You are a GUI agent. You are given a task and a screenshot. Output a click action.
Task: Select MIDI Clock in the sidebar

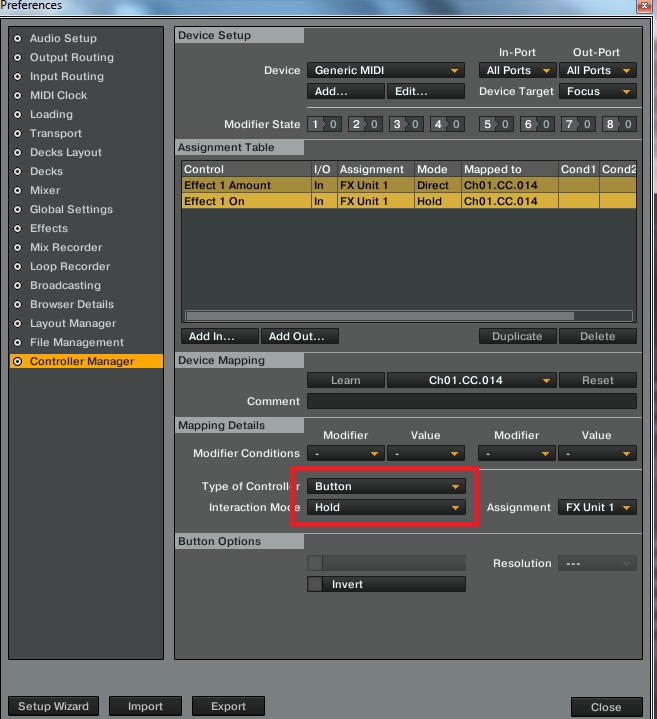58,95
